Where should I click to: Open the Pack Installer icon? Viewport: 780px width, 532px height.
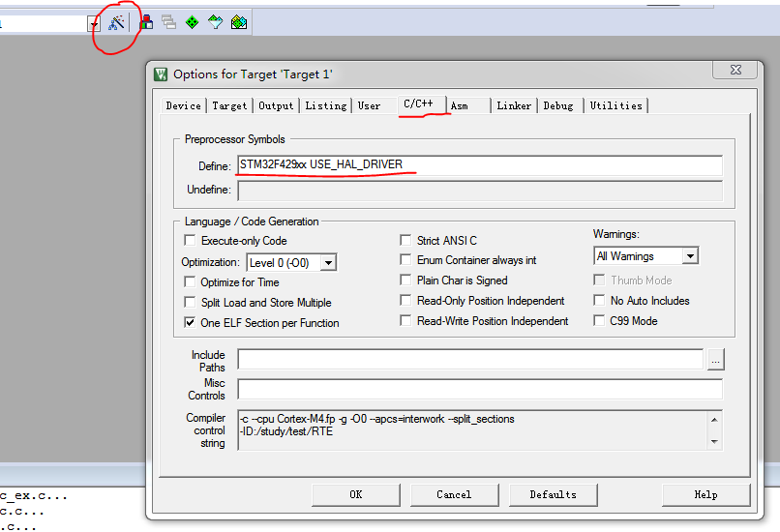[x=239, y=22]
